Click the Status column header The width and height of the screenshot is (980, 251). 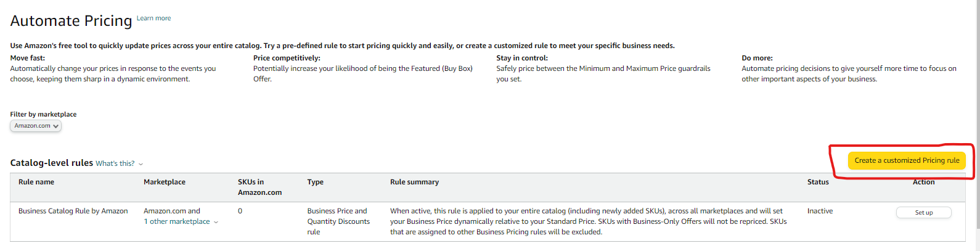[x=818, y=182]
